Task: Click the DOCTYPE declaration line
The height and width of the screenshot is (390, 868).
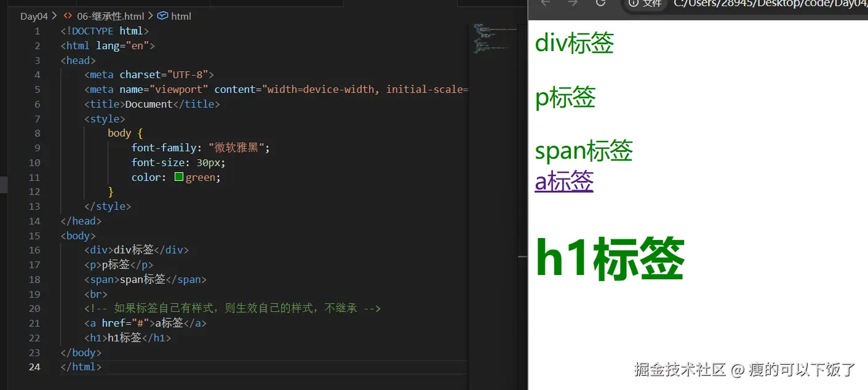Action: [105, 31]
